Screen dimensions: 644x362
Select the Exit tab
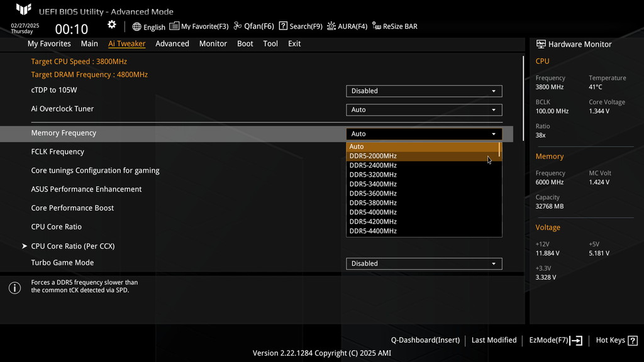pos(294,43)
